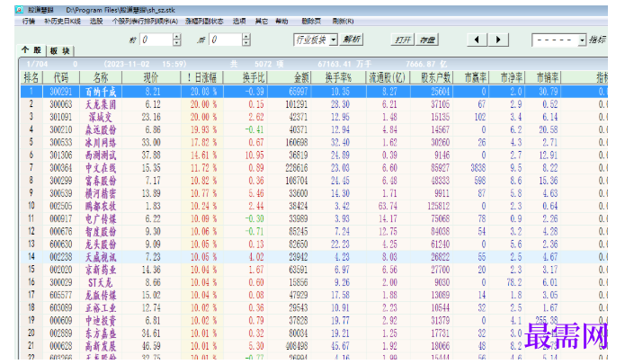This screenshot has width=625, height=364.
Task: Select stock code 301091 in row 3
Action: 61,117
